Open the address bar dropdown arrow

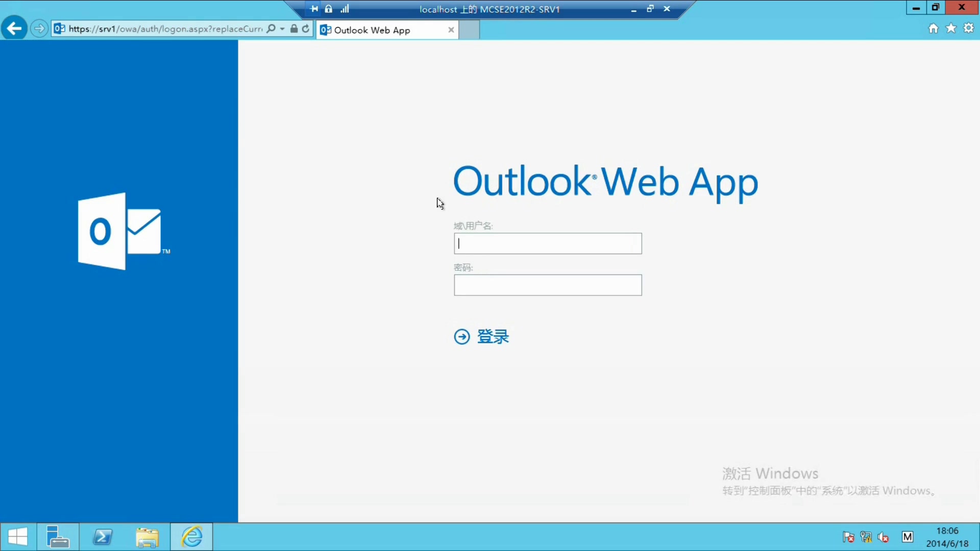[x=282, y=29]
